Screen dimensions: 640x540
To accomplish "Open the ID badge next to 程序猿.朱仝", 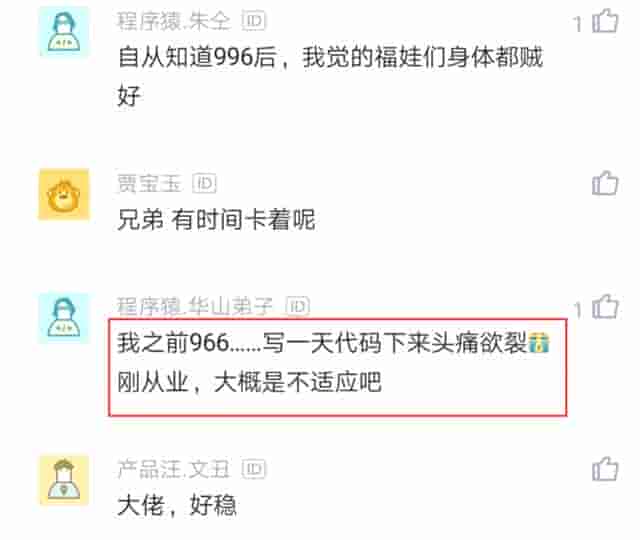I will [x=253, y=20].
